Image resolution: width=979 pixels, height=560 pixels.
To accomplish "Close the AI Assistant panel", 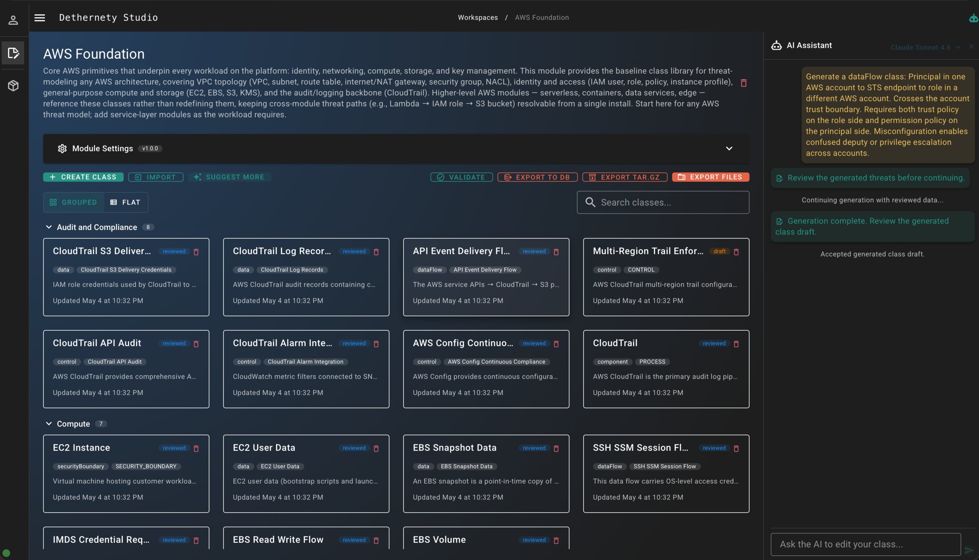I will pyautogui.click(x=971, y=46).
